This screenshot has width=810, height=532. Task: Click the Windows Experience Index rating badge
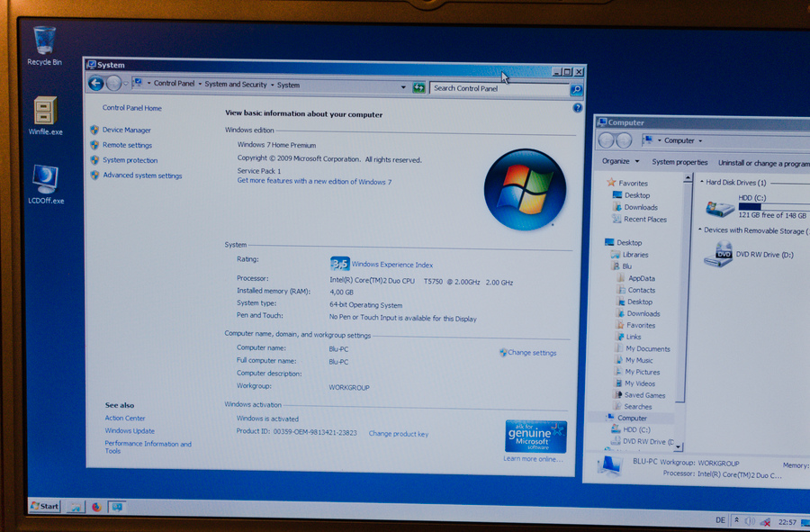coord(339,264)
